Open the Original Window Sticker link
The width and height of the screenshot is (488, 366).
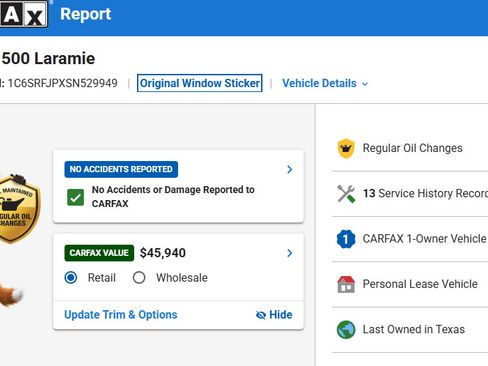(200, 83)
